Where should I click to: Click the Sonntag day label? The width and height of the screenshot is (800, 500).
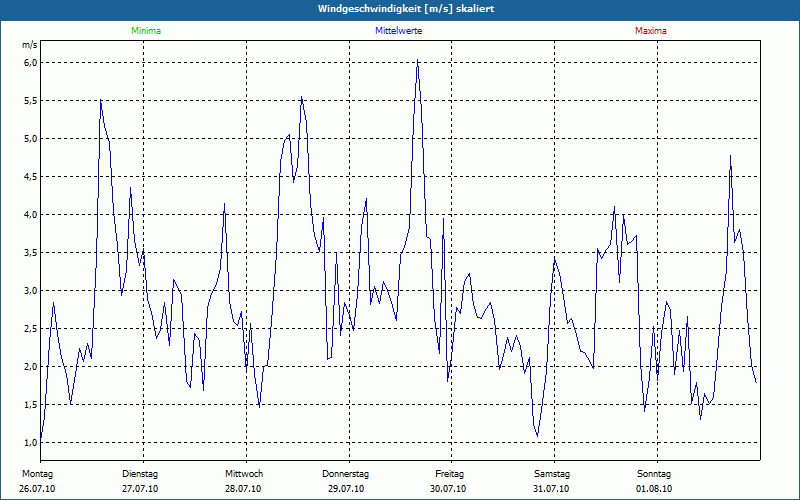(x=654, y=474)
